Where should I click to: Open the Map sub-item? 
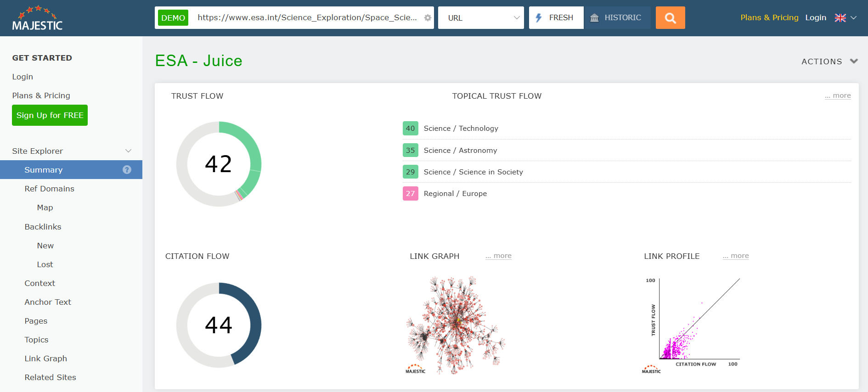pos(45,207)
